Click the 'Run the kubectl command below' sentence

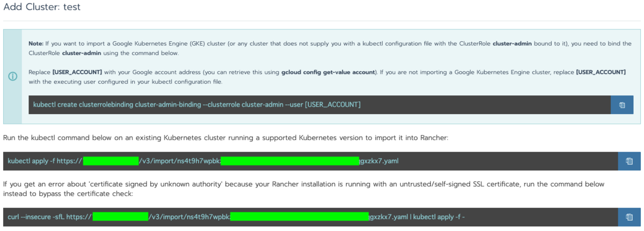click(x=225, y=138)
